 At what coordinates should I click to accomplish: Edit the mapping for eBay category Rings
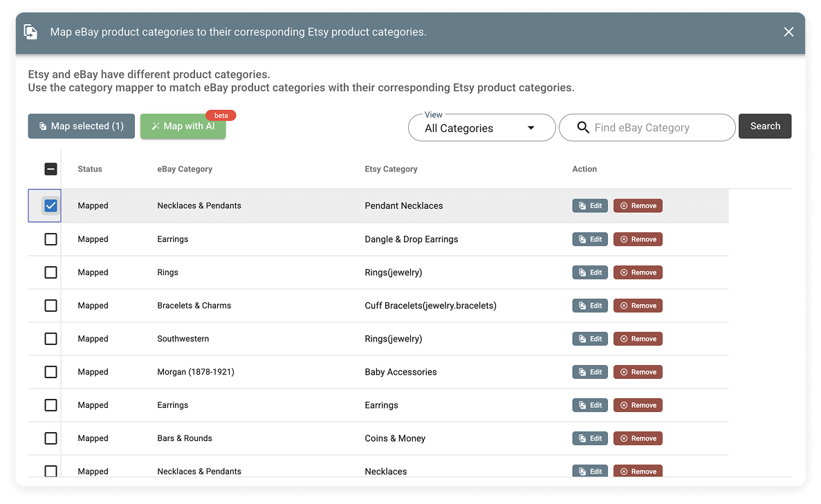click(590, 272)
